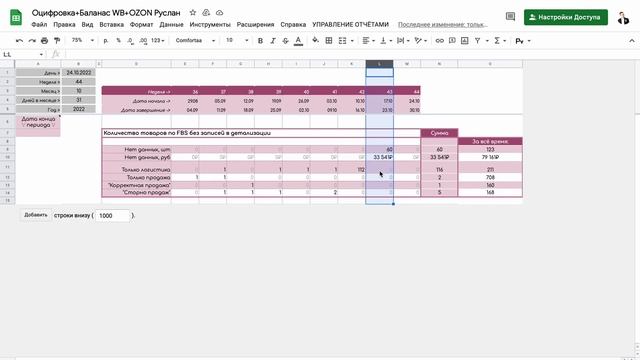Click the document title text
640x360 pixels.
tap(106, 13)
